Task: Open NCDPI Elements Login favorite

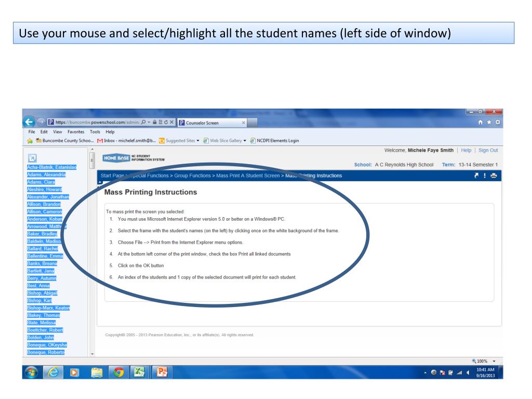Action: (274, 141)
